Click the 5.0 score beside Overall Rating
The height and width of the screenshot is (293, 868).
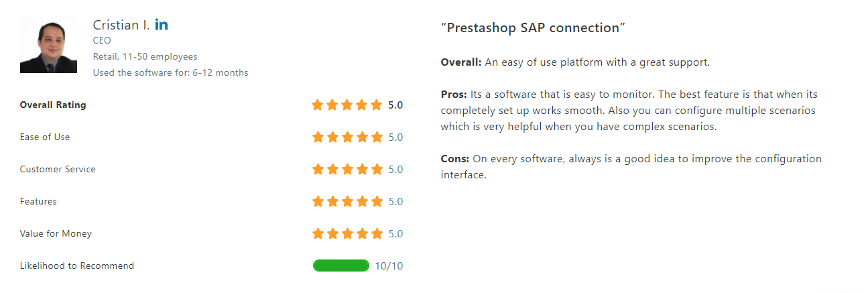tap(395, 105)
